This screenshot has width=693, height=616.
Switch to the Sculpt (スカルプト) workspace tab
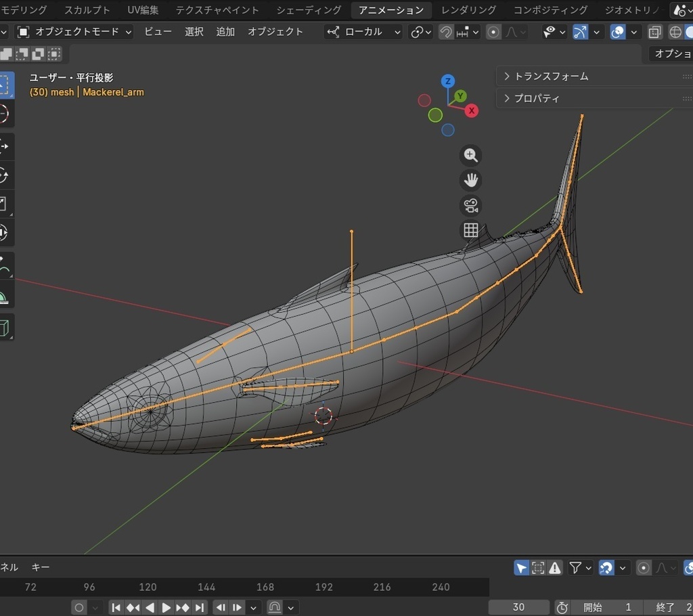[87, 9]
